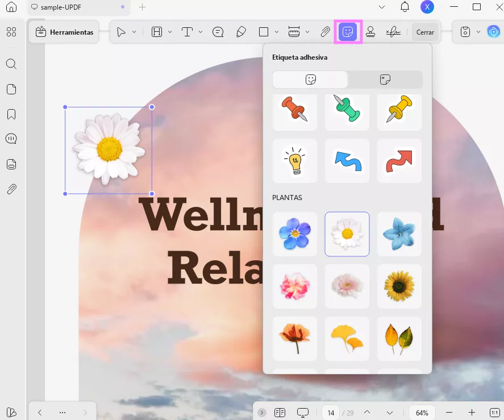
Task: Select the text insert tool
Action: point(187,32)
